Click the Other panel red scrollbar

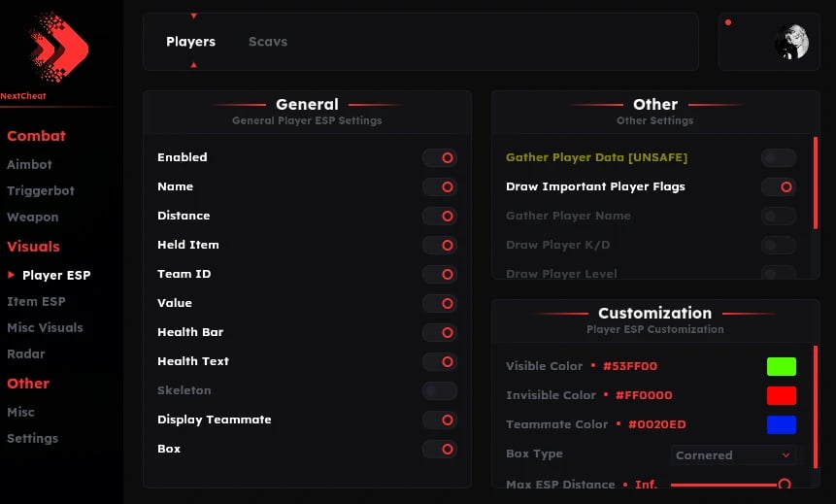coord(816,194)
